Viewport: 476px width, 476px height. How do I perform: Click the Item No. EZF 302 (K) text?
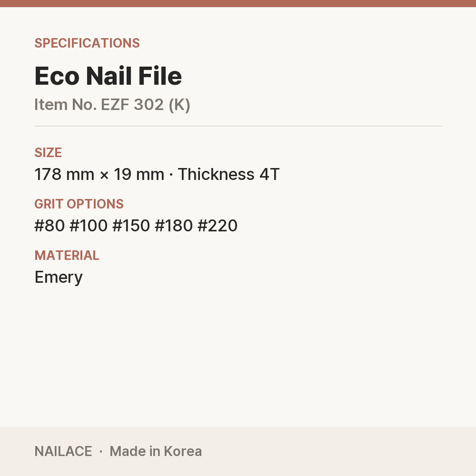[x=113, y=105]
